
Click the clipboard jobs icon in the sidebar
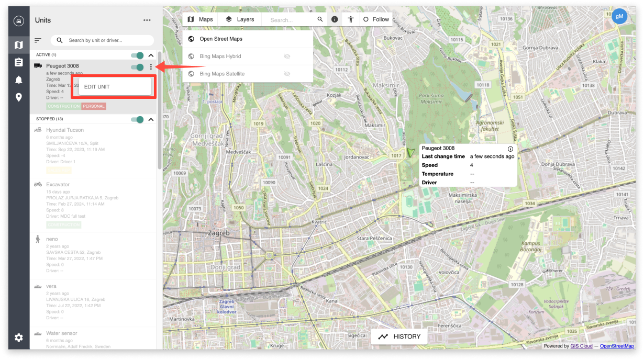[x=18, y=62]
